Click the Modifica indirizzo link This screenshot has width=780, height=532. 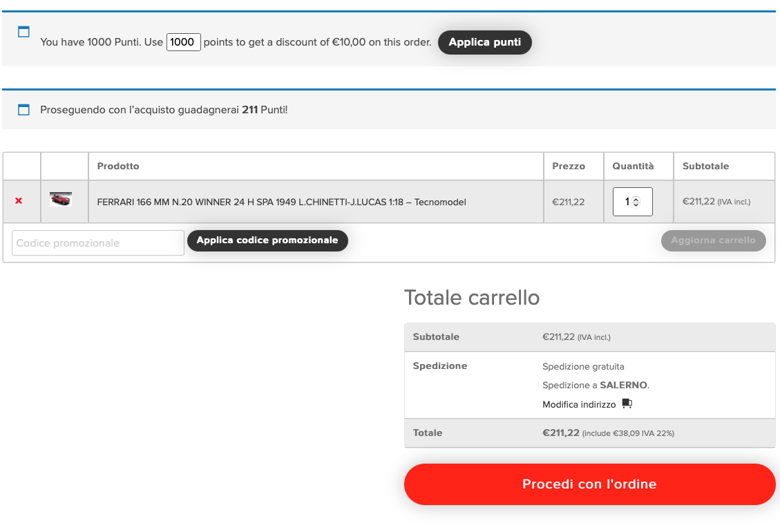(579, 405)
